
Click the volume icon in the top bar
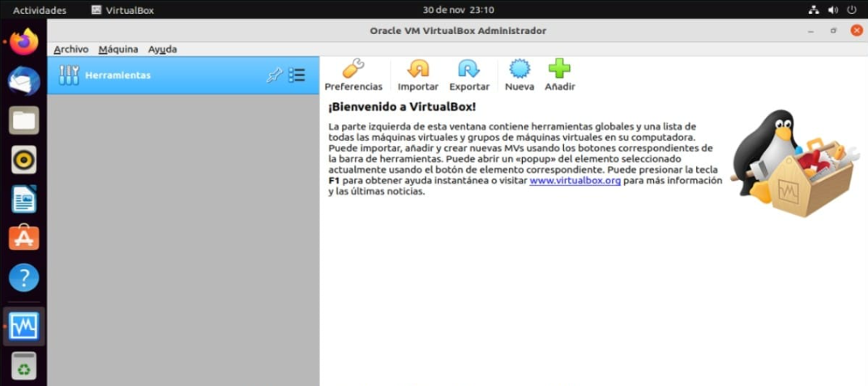832,10
